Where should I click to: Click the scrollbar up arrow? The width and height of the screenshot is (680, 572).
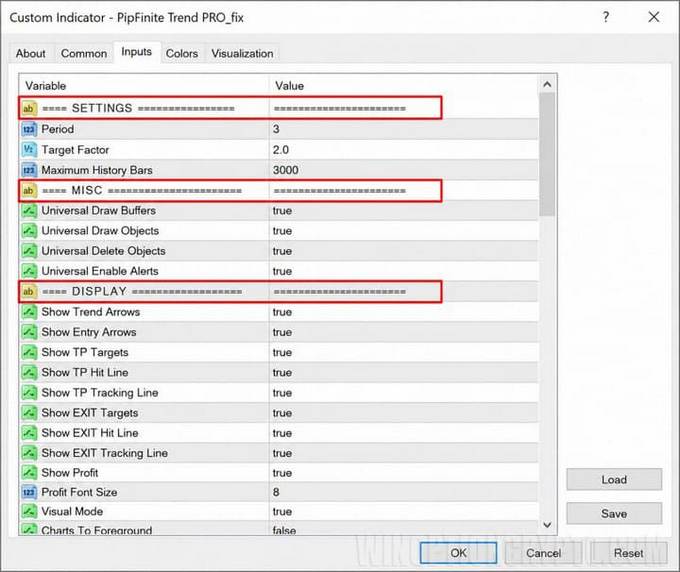pos(547,85)
